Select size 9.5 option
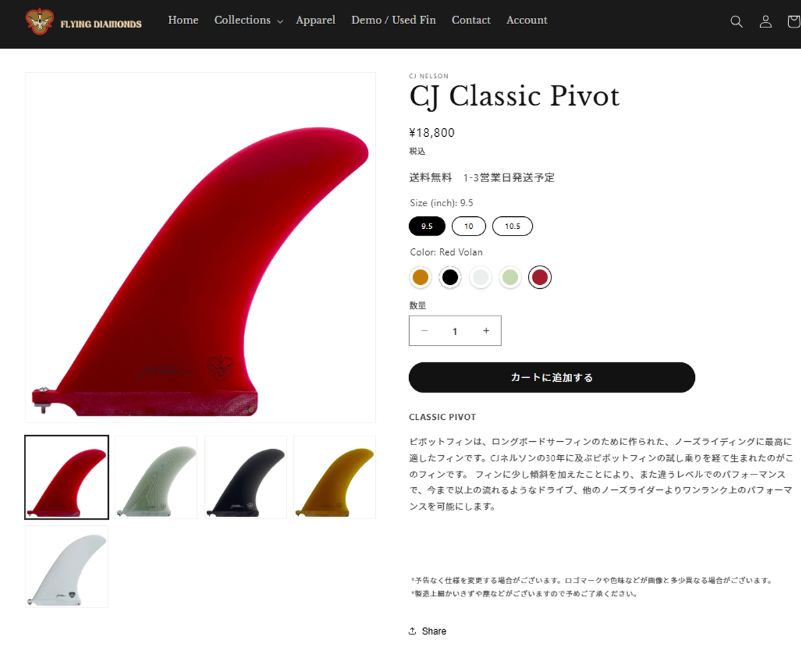This screenshot has height=672, width=801. click(x=427, y=226)
